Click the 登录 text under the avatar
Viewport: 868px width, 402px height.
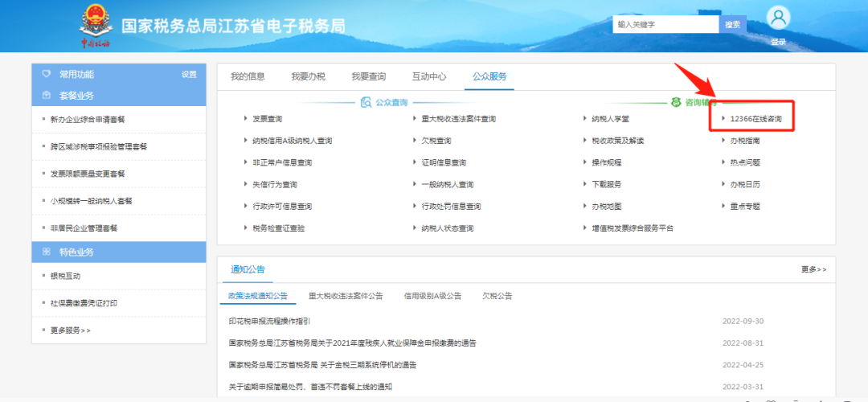tap(778, 42)
